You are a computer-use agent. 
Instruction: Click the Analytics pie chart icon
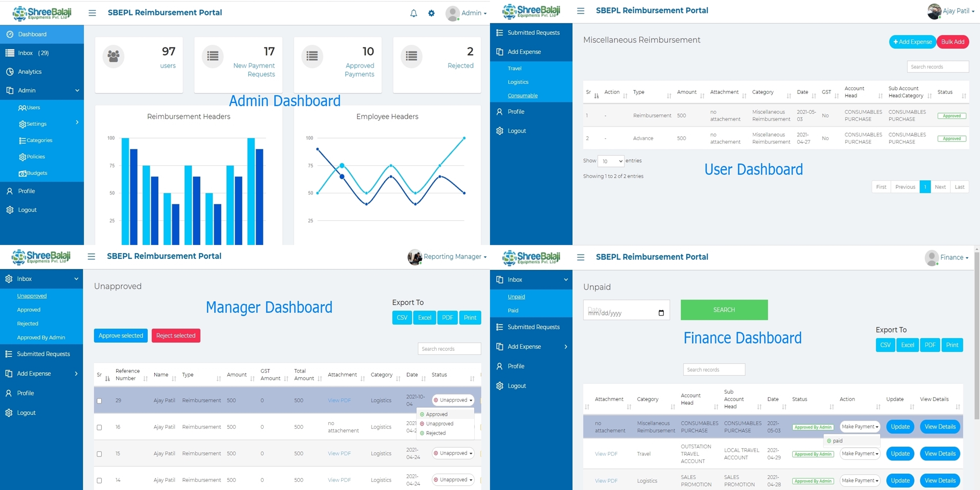click(10, 71)
